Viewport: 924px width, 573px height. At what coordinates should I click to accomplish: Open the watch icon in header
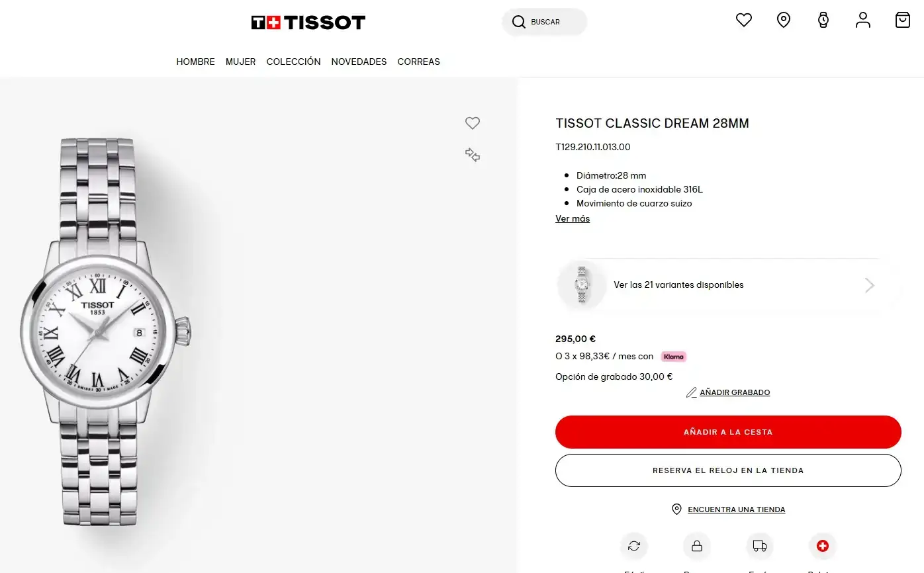(x=823, y=21)
